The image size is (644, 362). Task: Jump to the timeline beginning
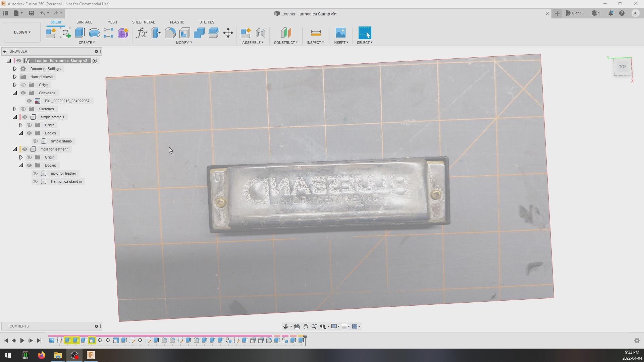click(5, 341)
